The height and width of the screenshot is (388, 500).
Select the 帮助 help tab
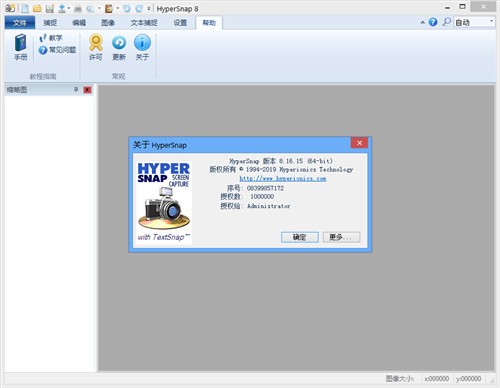pos(209,23)
